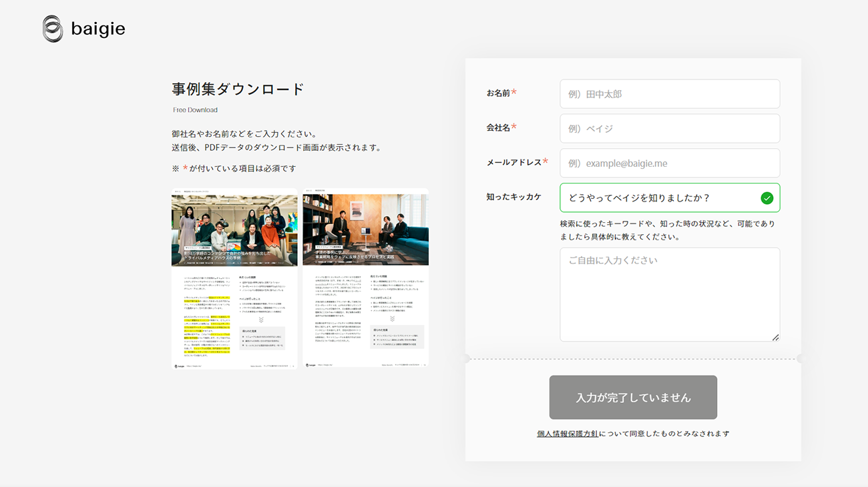Click the Free Download label
This screenshot has width=868, height=487.
(x=195, y=109)
